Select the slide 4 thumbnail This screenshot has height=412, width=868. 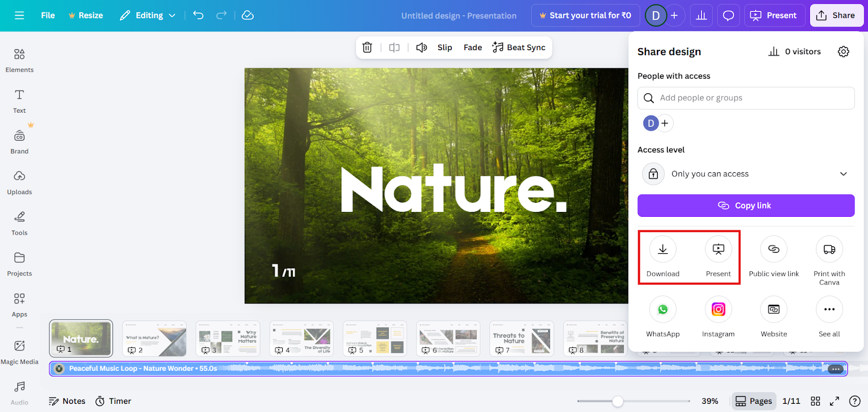[301, 338]
